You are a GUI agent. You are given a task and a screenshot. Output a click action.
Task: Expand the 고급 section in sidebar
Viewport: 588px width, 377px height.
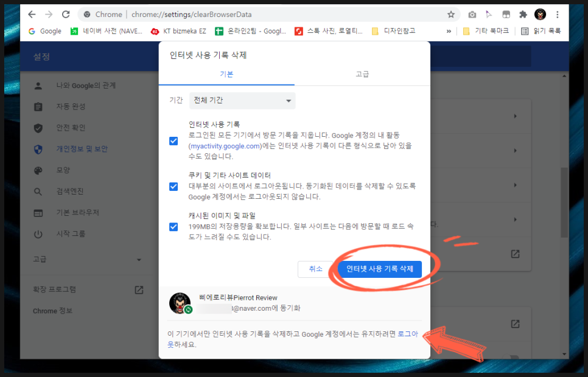[87, 259]
